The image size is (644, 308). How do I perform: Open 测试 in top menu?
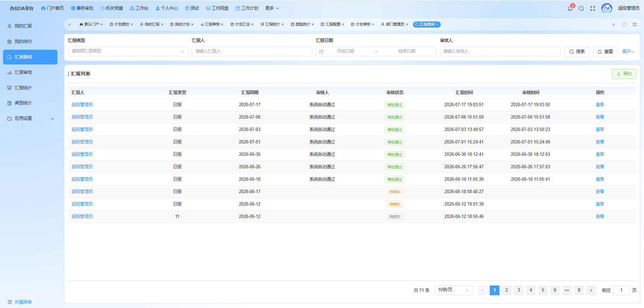click(x=192, y=8)
